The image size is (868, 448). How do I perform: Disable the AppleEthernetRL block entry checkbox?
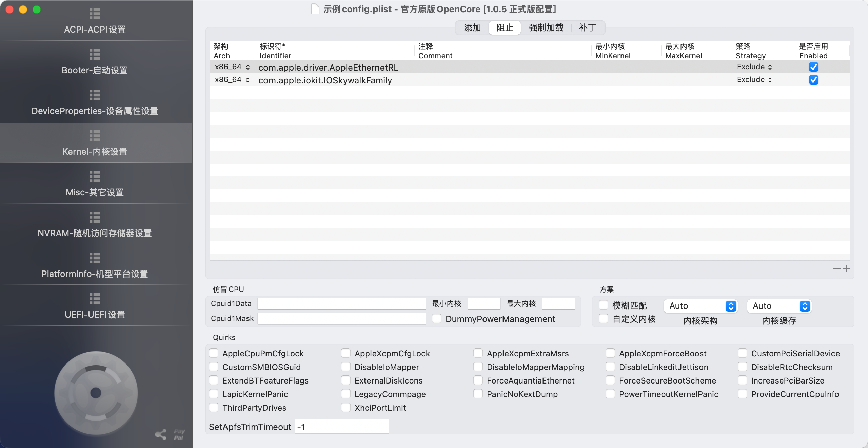tap(813, 67)
